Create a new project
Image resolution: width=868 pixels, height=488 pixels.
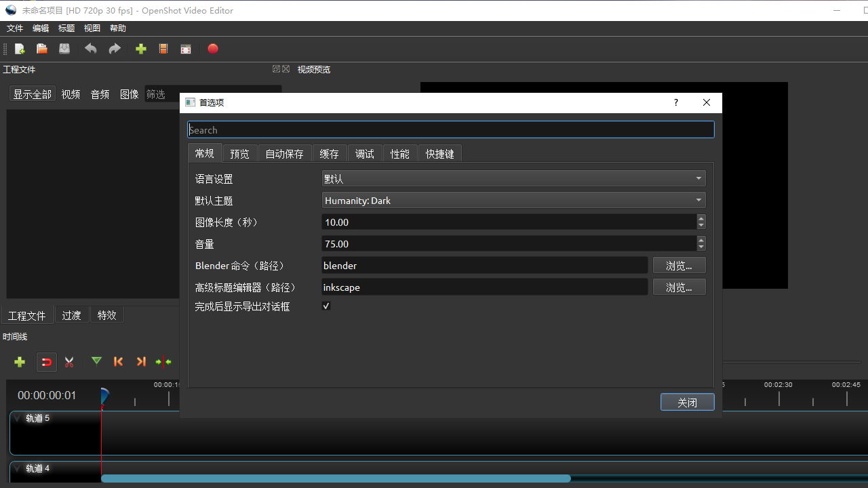(x=19, y=49)
